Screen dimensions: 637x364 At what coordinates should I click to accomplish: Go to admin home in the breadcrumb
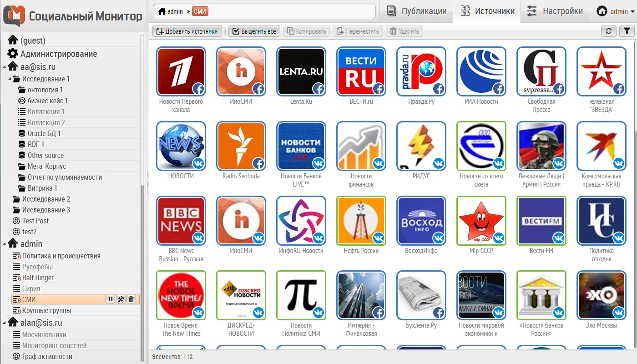coord(171,11)
